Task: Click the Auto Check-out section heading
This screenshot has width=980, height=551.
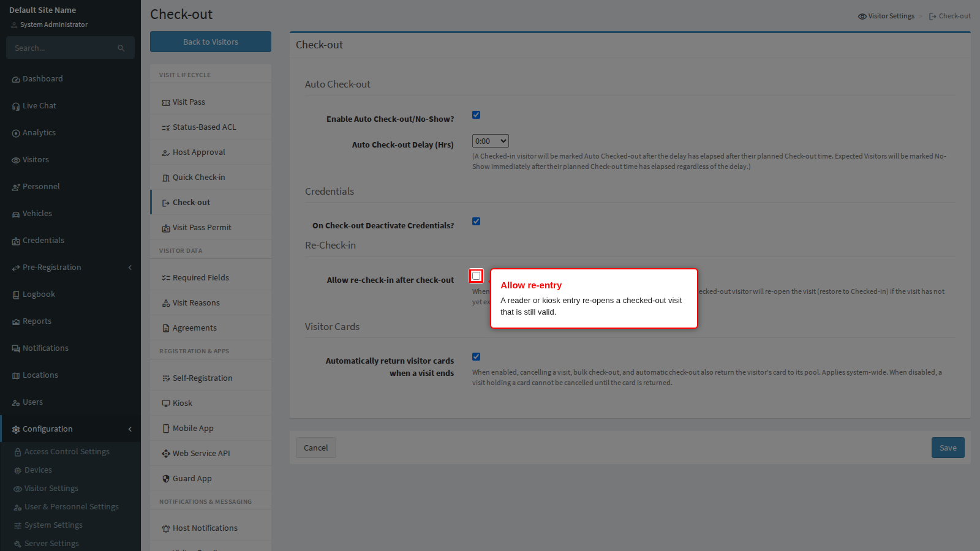Action: (337, 84)
